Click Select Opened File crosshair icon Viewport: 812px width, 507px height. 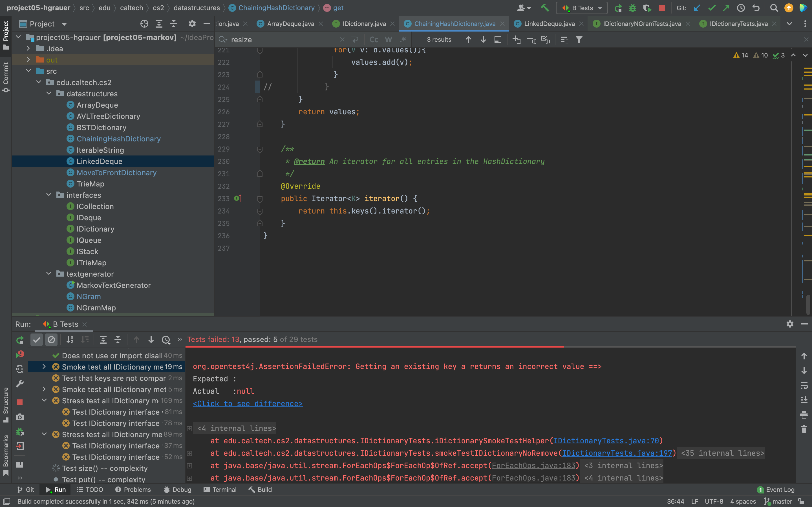(x=144, y=24)
